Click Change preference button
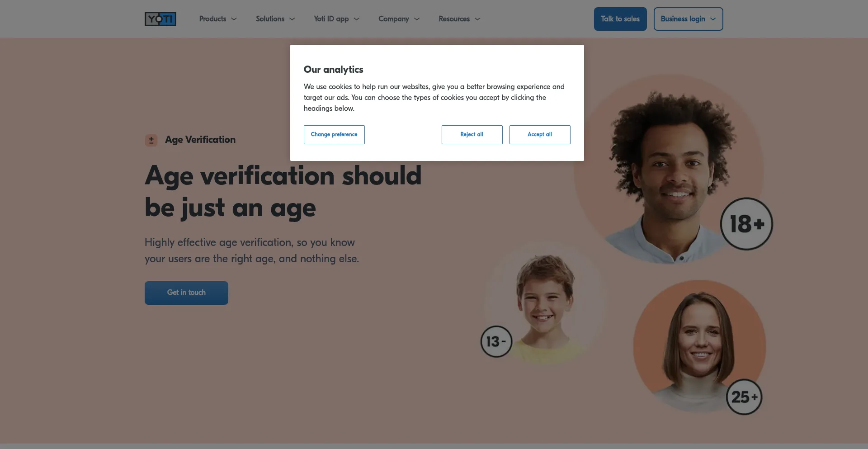This screenshot has width=868, height=449. 334,135
